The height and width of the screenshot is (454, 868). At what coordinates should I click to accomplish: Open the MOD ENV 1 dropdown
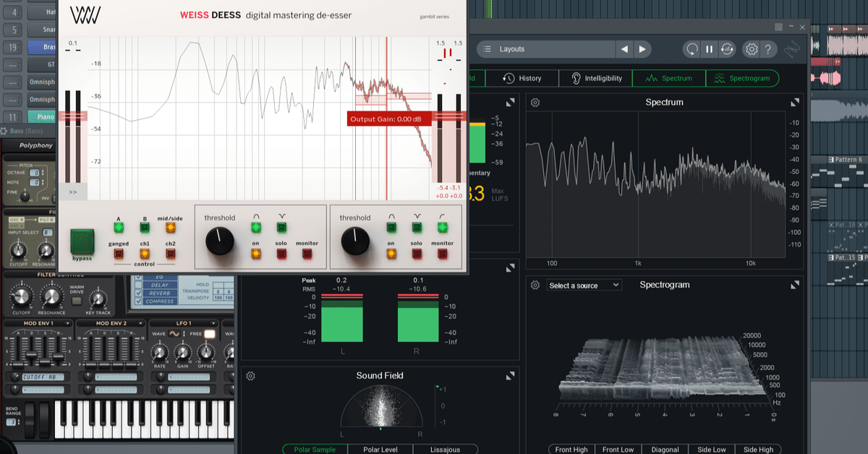tap(67, 323)
